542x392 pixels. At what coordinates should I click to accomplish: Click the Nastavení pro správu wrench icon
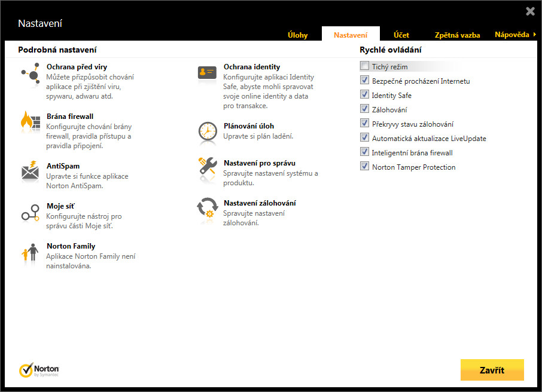click(208, 166)
